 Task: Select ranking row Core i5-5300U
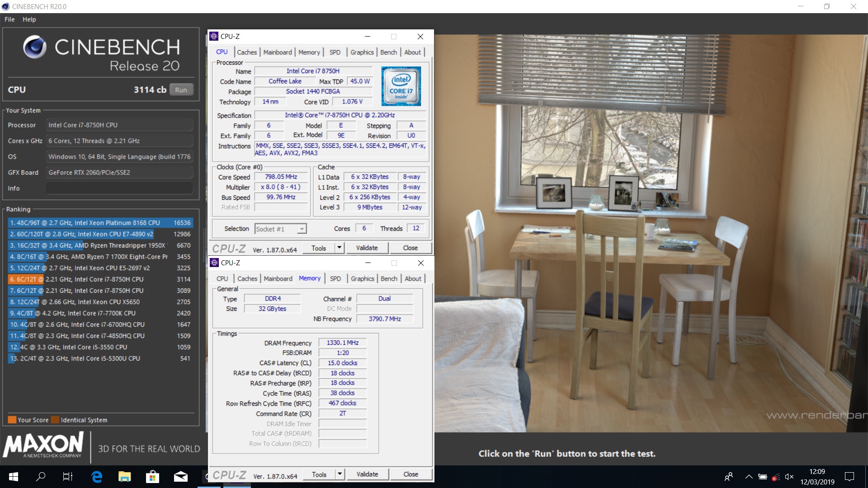point(100,358)
